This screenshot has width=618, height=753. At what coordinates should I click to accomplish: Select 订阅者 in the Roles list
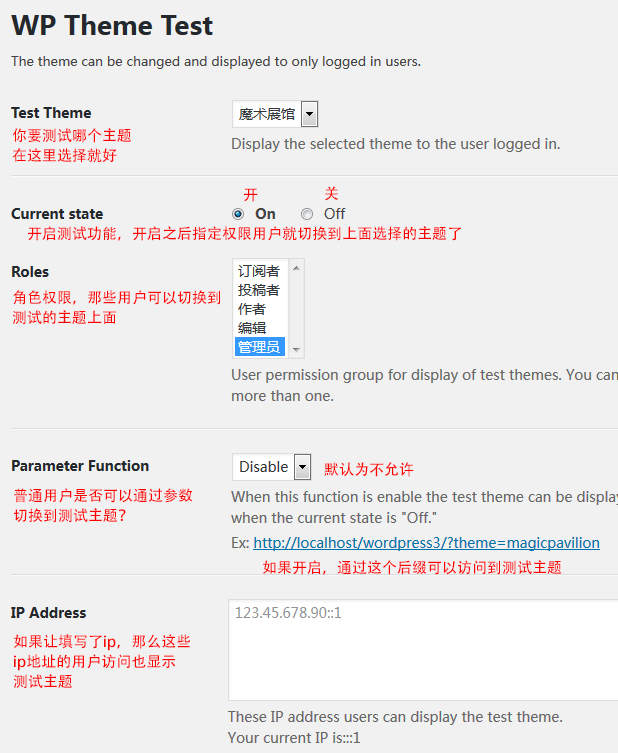(x=258, y=271)
